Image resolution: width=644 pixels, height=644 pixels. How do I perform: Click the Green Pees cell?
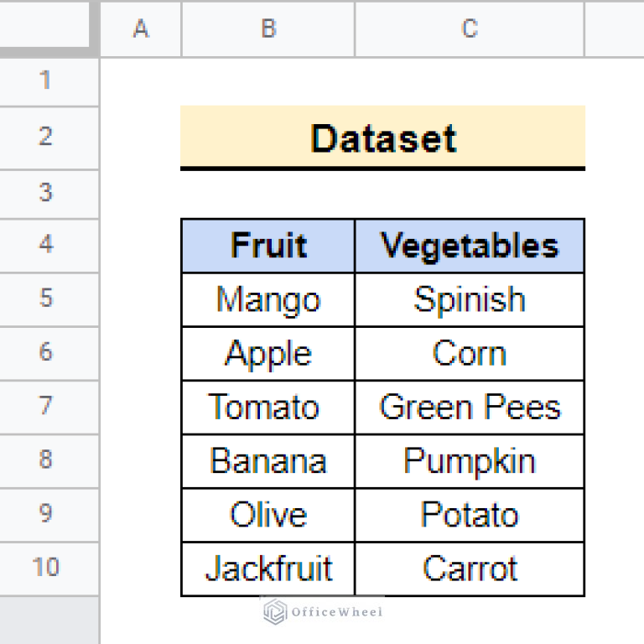point(470,407)
